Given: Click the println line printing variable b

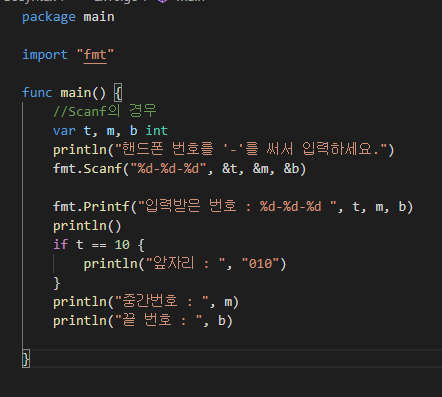Looking at the screenshot, I should coord(143,321).
